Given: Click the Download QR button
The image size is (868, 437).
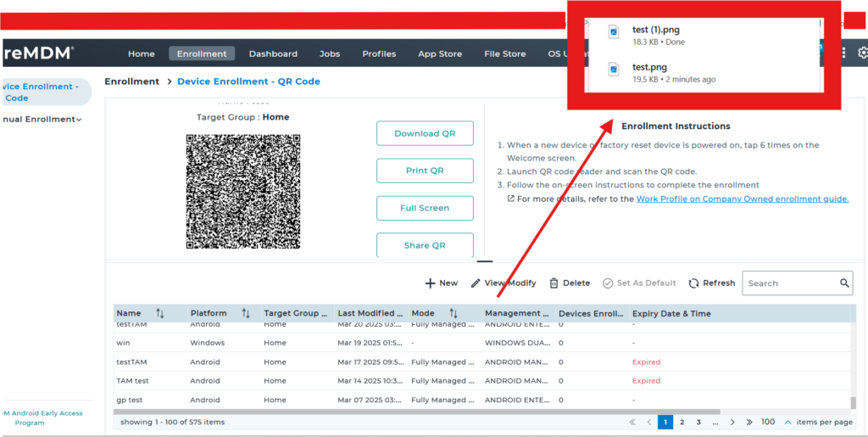Looking at the screenshot, I should click(x=425, y=133).
